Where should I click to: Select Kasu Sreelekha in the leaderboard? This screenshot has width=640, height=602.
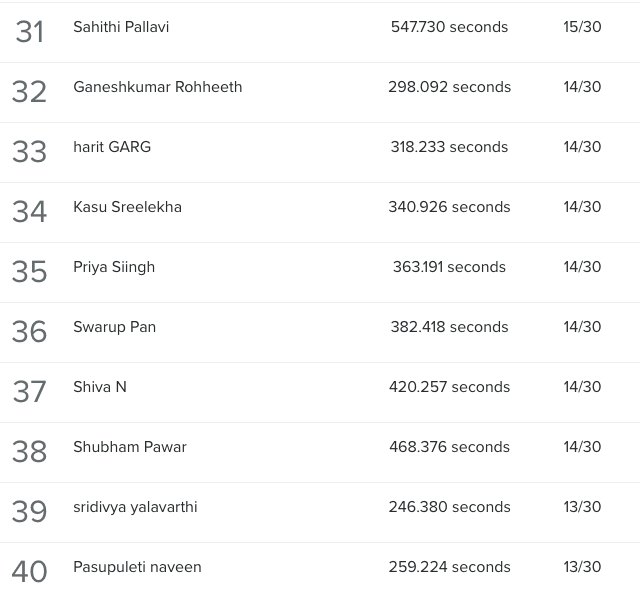click(127, 207)
